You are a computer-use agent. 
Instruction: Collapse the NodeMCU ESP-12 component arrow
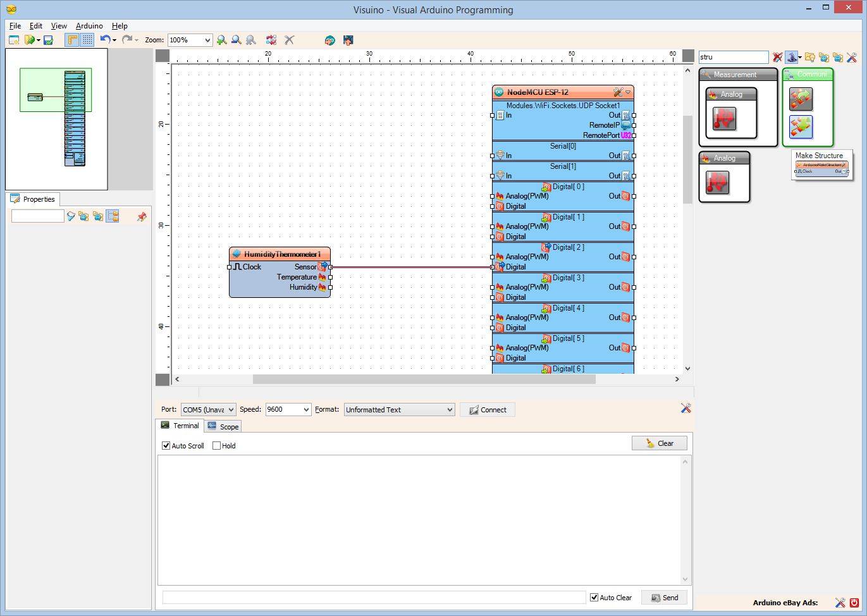click(x=628, y=93)
